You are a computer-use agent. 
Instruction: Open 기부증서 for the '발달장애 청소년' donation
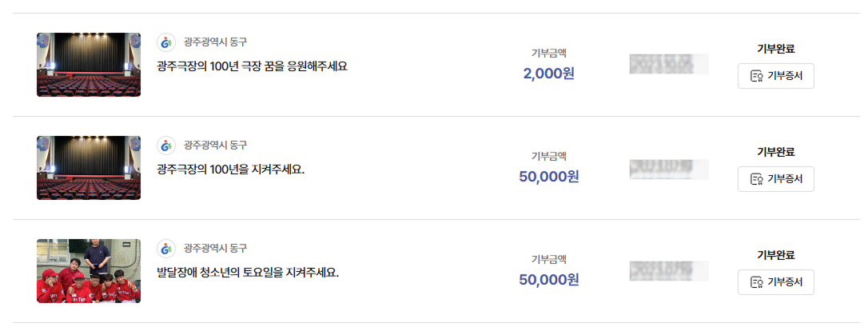[775, 282]
